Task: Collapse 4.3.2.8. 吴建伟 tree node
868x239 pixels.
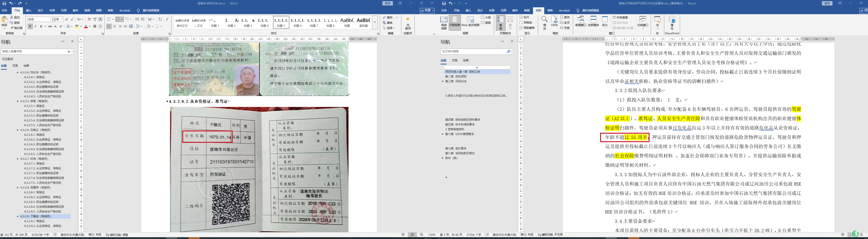Action: pos(18,188)
